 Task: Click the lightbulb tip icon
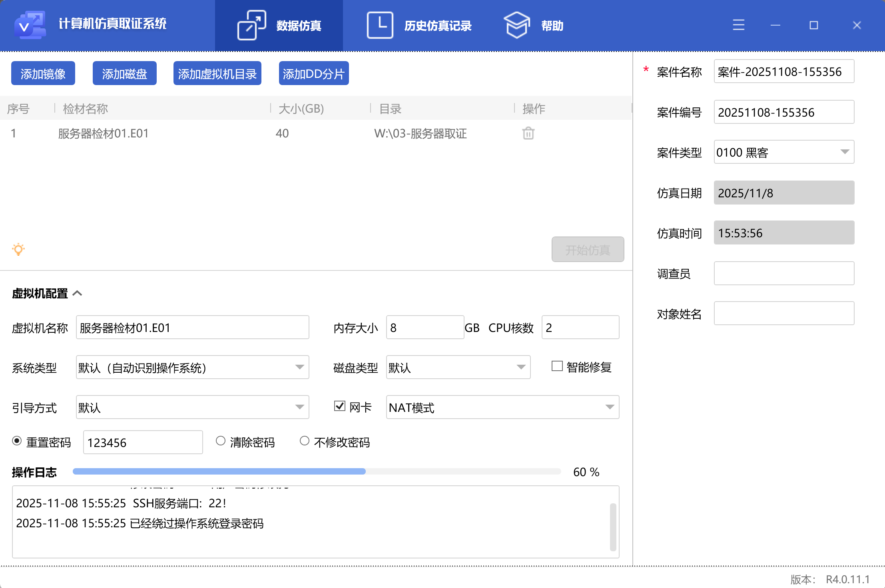18,249
